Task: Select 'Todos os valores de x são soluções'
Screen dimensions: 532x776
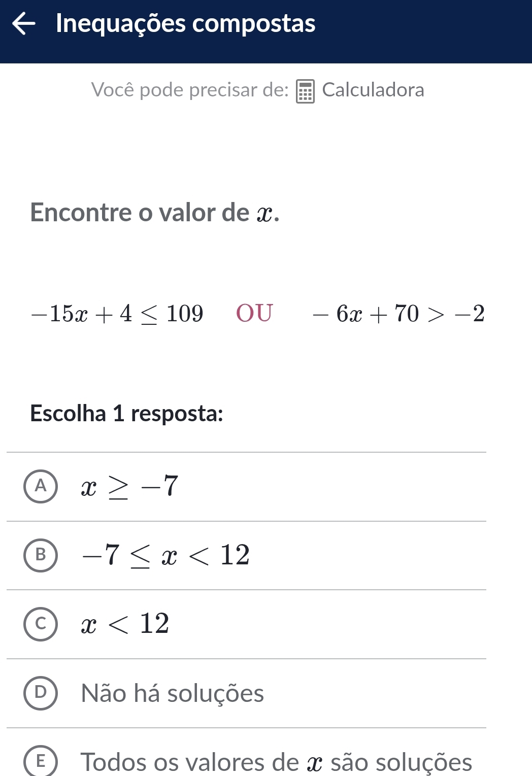Action: (276, 762)
